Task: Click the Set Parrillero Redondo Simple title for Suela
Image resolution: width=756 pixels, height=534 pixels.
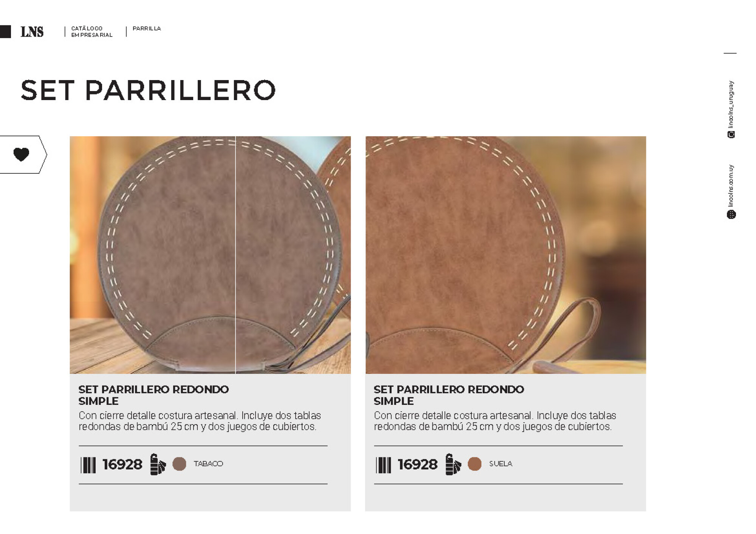Action: [x=449, y=395]
